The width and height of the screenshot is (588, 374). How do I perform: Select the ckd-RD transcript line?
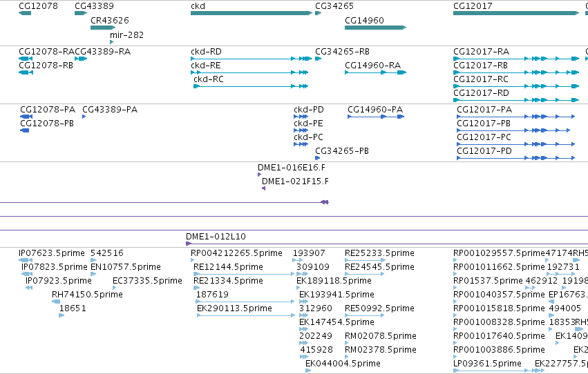[252, 59]
